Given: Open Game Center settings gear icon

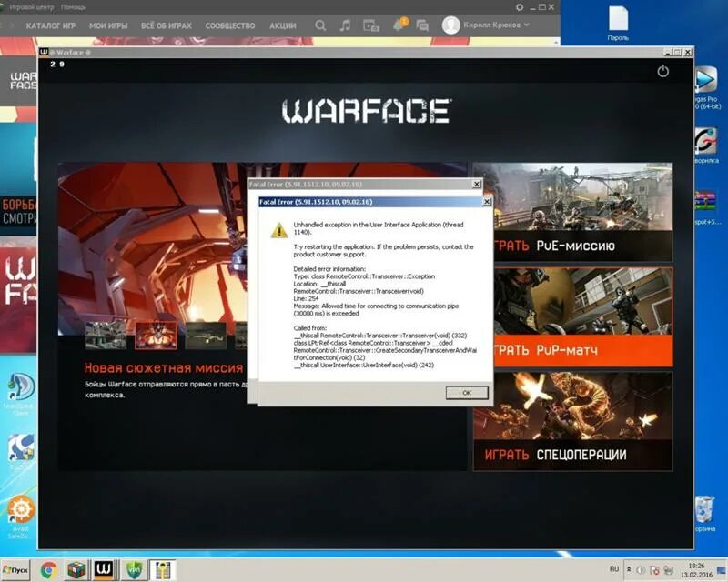Looking at the screenshot, I should [520, 7].
